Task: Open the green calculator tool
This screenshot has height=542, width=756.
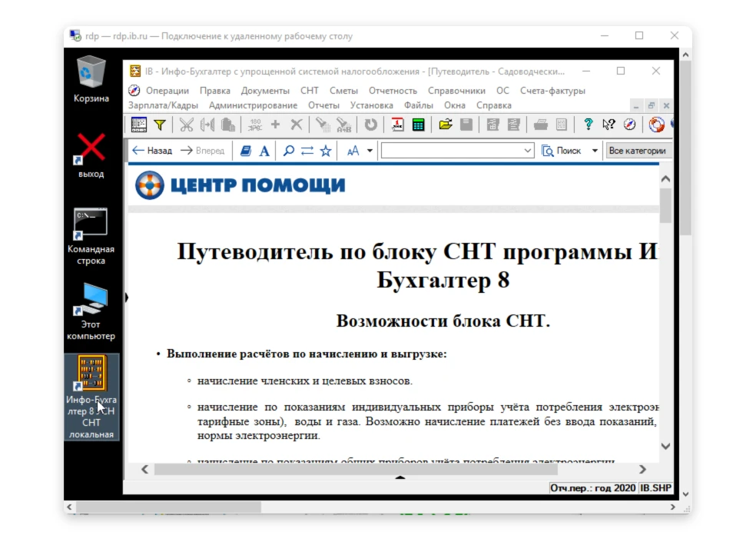Action: point(419,125)
